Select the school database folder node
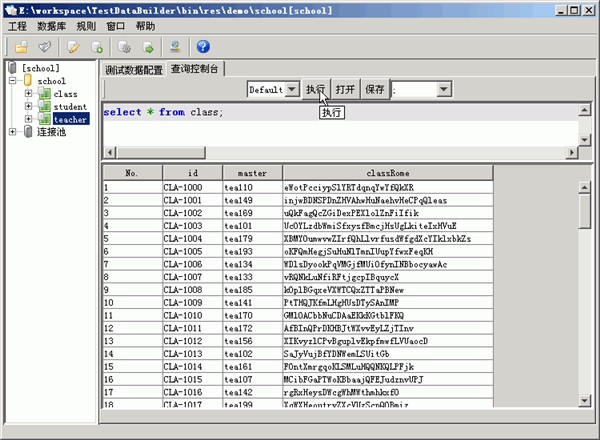600x440 pixels. click(x=52, y=81)
